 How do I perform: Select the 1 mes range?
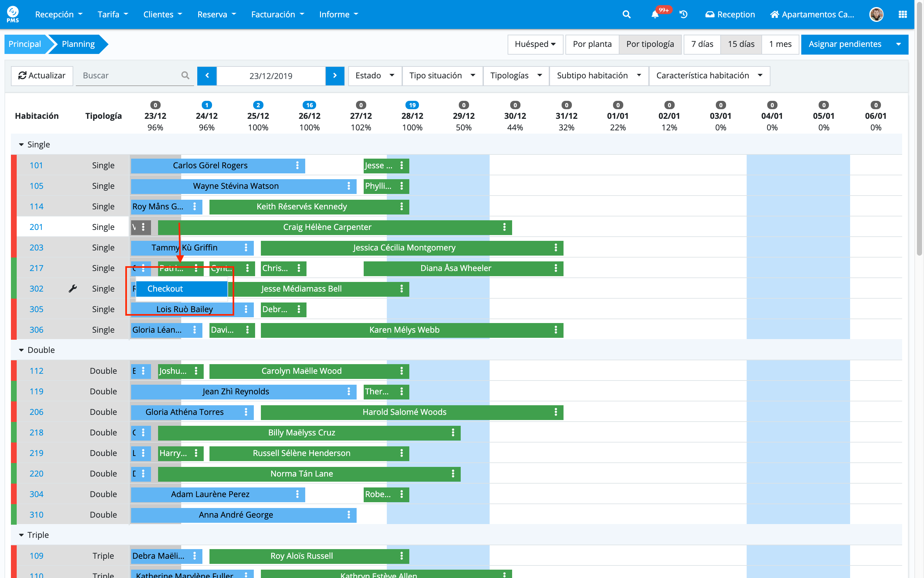coord(780,44)
